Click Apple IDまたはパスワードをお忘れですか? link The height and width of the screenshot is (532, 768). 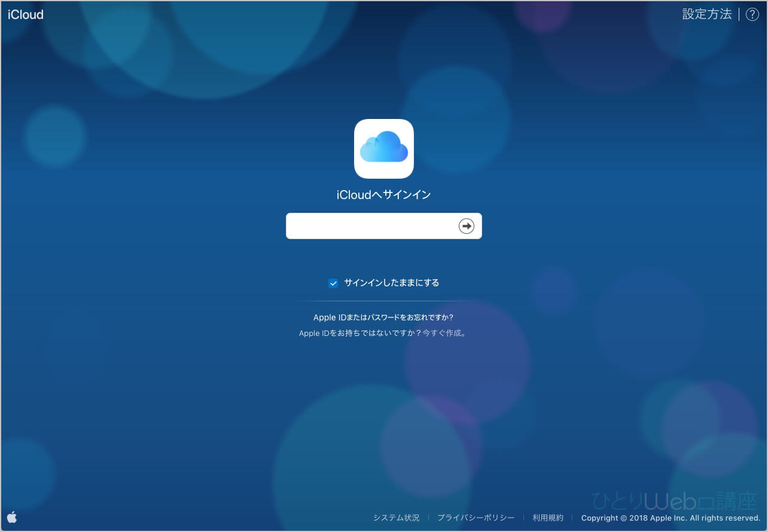point(383,317)
